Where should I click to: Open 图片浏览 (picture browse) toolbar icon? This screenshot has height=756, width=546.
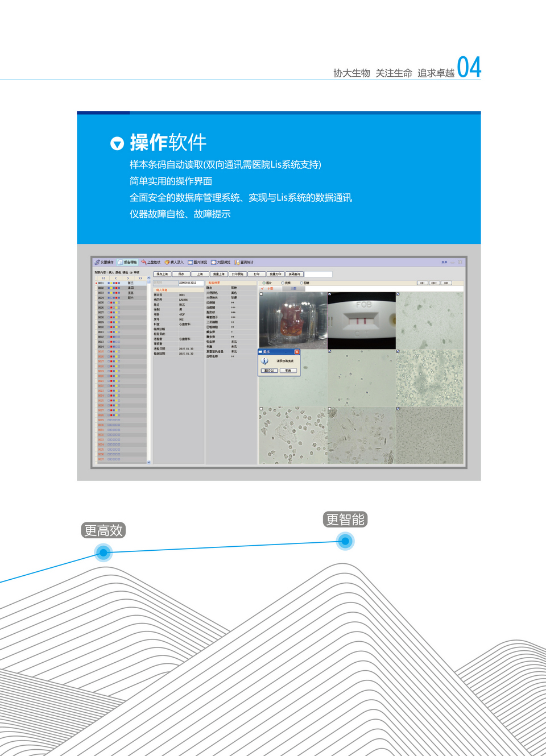click(x=191, y=263)
